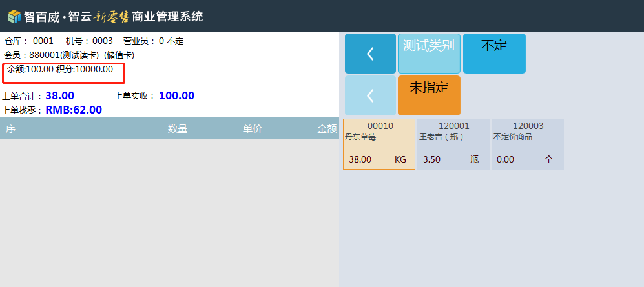This screenshot has height=287, width=644.
Task: Click the member 880001 card info line
Action: [69, 55]
